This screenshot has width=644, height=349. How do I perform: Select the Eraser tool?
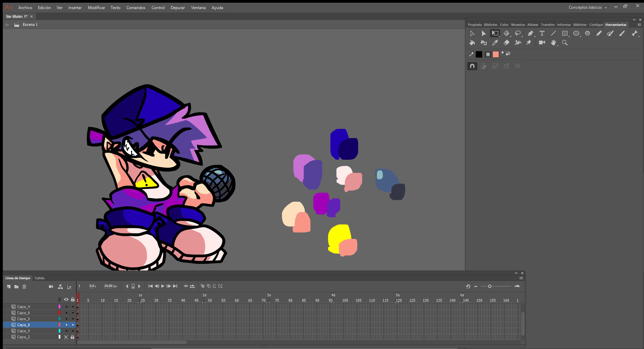point(507,43)
